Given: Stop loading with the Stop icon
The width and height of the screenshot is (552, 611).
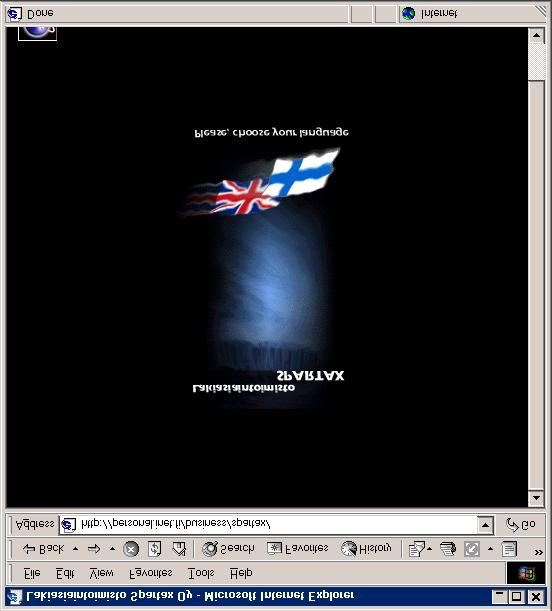Looking at the screenshot, I should (131, 549).
